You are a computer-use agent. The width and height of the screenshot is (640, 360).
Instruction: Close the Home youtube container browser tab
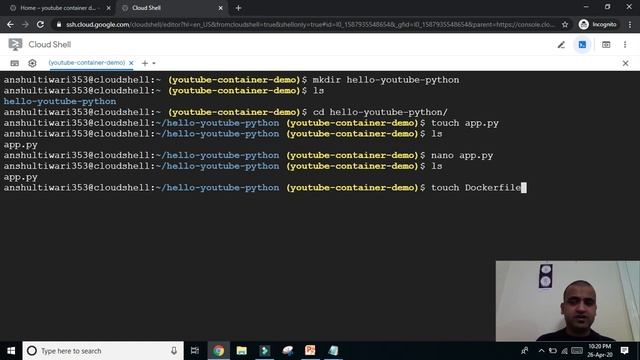click(x=109, y=8)
